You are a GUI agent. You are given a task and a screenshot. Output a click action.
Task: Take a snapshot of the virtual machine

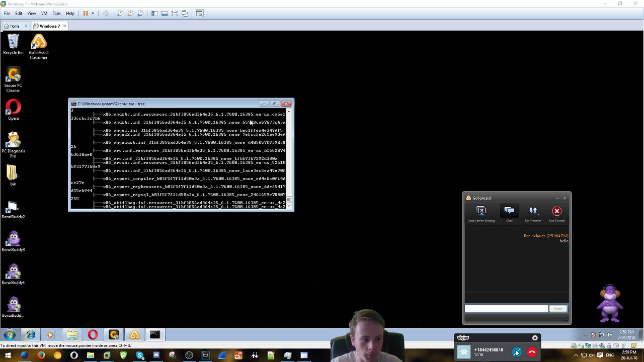pyautogui.click(x=120, y=14)
